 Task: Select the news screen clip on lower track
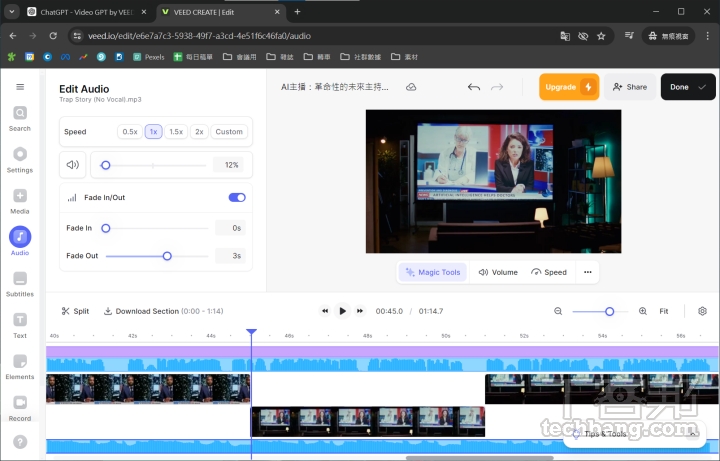(368, 422)
